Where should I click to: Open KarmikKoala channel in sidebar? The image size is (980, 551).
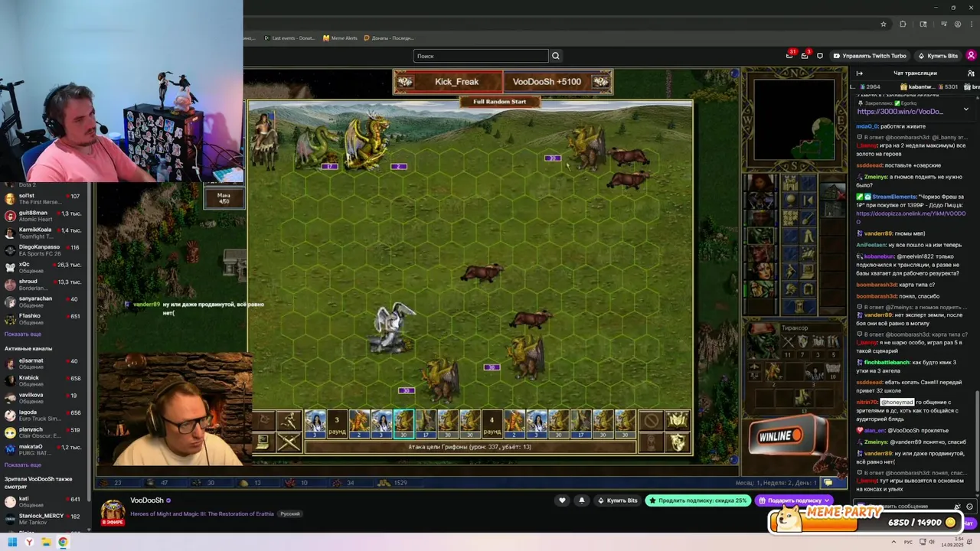[x=45, y=233]
